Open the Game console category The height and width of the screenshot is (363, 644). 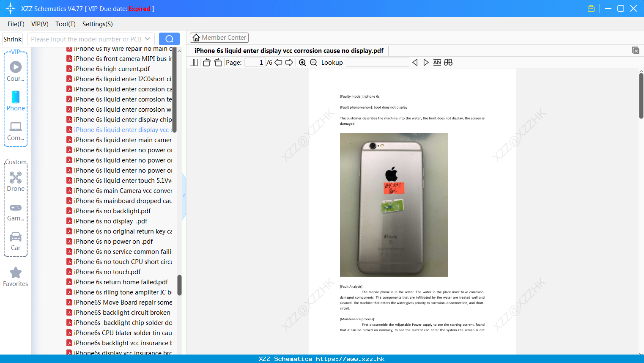click(x=16, y=212)
